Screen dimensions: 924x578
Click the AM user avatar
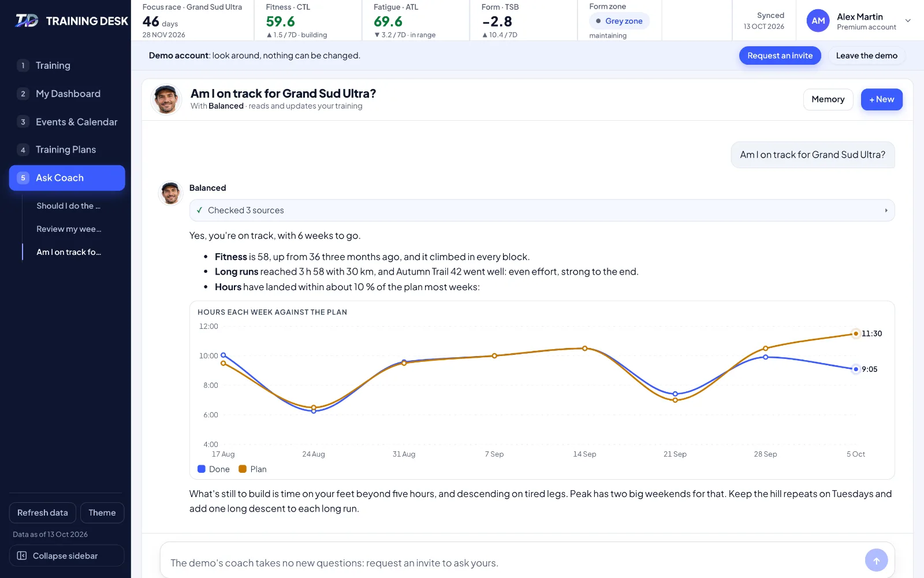pyautogui.click(x=818, y=21)
